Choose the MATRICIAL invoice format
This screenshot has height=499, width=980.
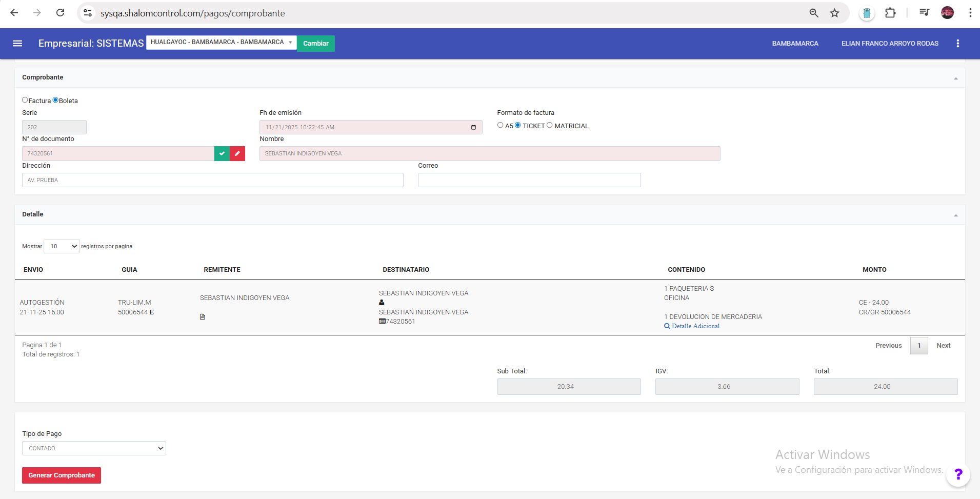coord(550,125)
